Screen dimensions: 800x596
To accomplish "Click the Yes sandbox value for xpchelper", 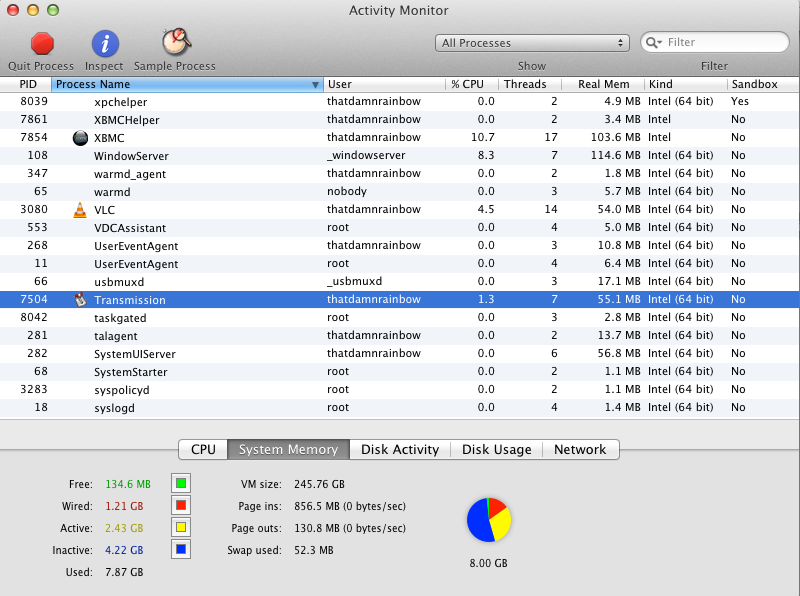I will (740, 101).
